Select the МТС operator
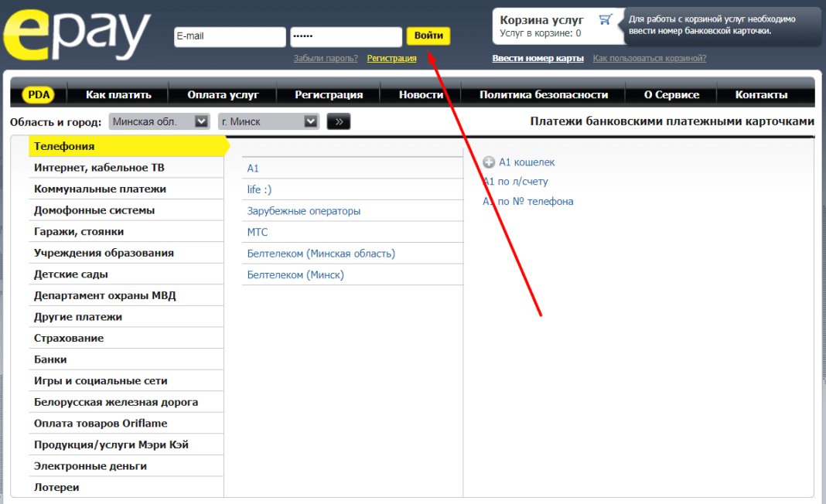 click(258, 232)
